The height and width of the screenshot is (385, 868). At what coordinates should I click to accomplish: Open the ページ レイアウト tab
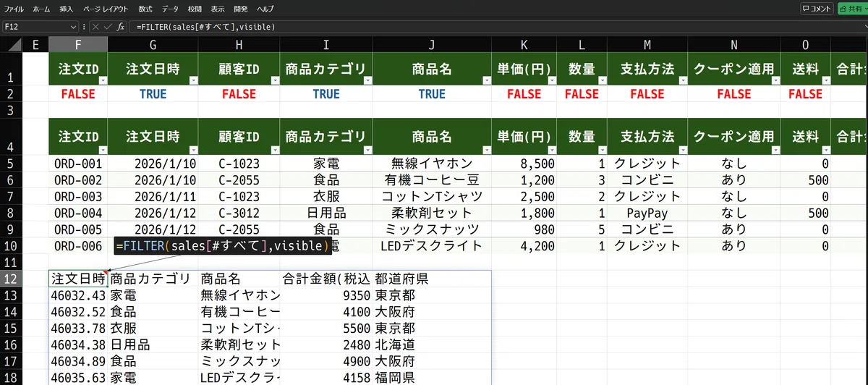106,9
